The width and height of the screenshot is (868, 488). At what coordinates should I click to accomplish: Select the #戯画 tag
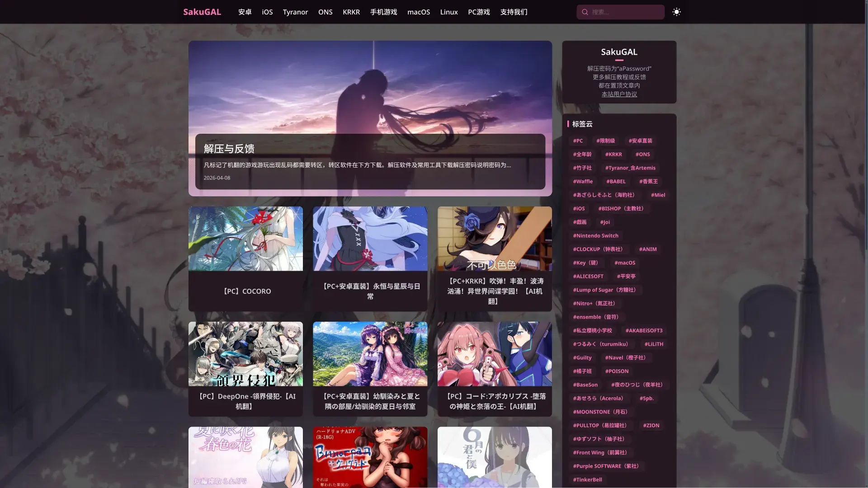(x=580, y=222)
